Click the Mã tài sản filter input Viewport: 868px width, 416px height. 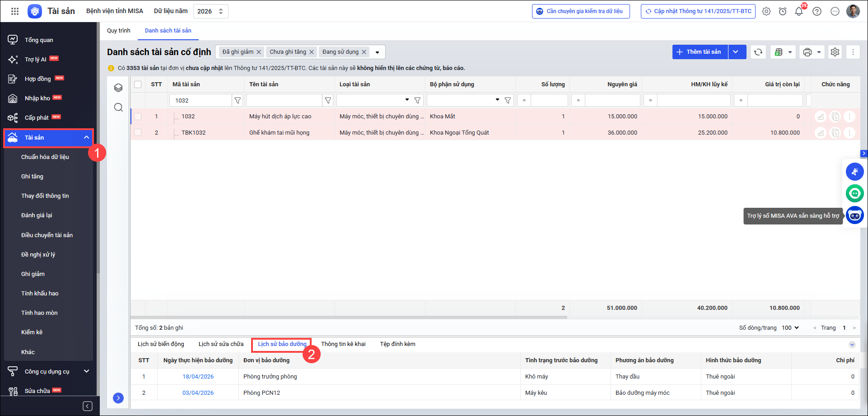click(201, 100)
